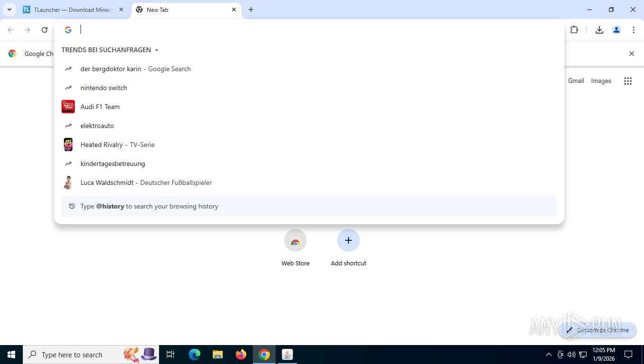Open the network icon in tray
Screen dimensions: 644x364
583,355
